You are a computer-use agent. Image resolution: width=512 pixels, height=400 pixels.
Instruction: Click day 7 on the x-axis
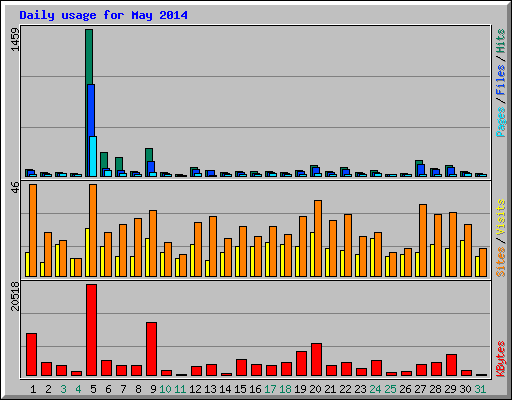123,389
